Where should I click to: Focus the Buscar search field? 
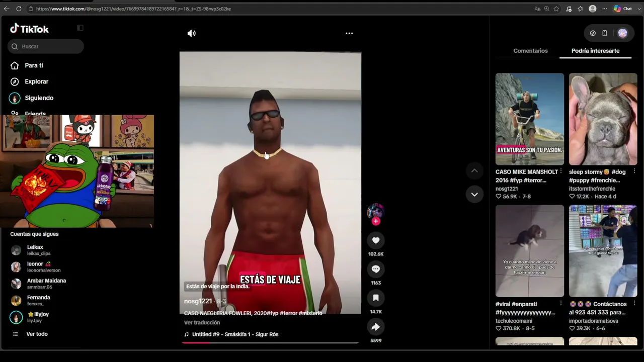coord(46,46)
